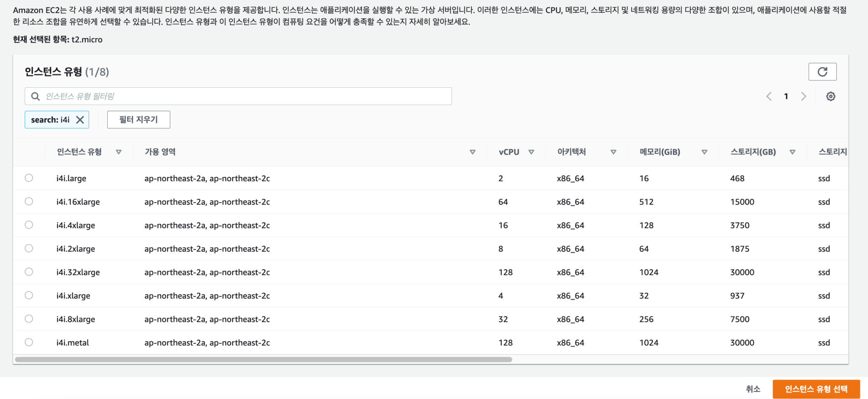The width and height of the screenshot is (868, 399).
Task: Open sort options on 스토리지(GB) column
Action: (x=793, y=152)
